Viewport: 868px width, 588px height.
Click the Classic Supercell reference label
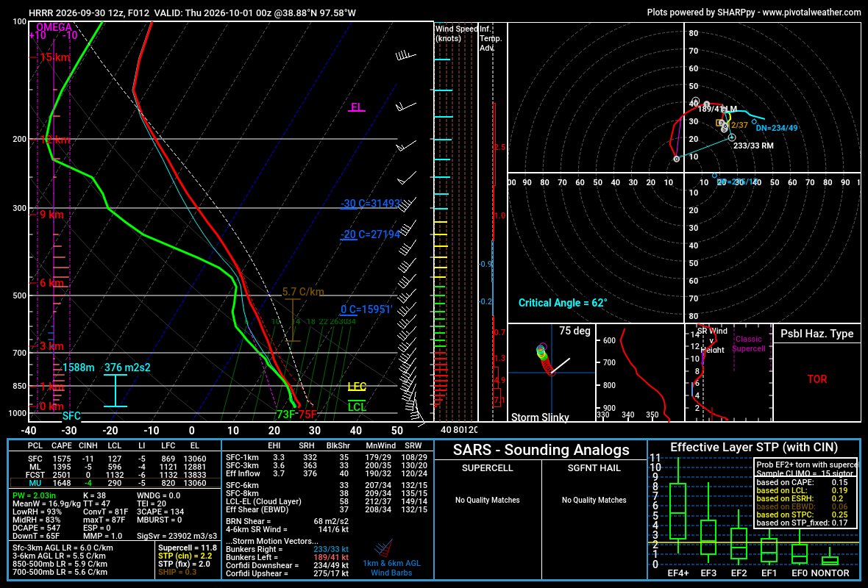pos(748,343)
